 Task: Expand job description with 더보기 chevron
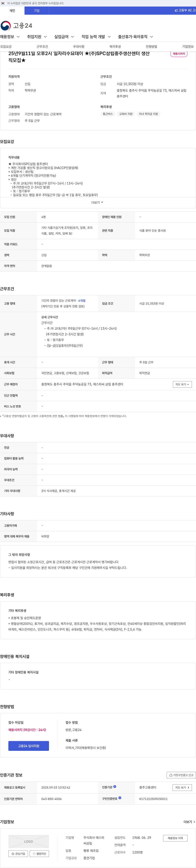click(x=98, y=203)
